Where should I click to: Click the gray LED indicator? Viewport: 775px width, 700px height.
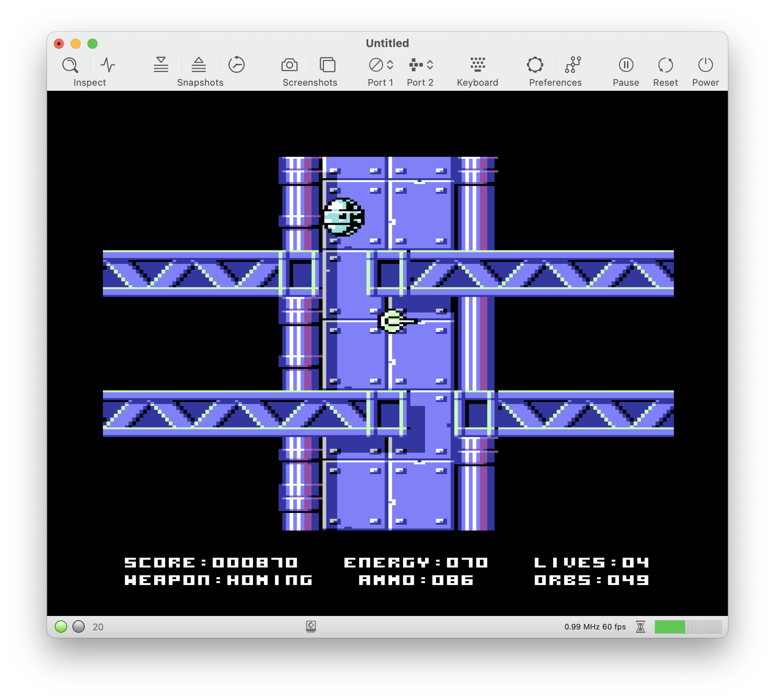tap(79, 626)
